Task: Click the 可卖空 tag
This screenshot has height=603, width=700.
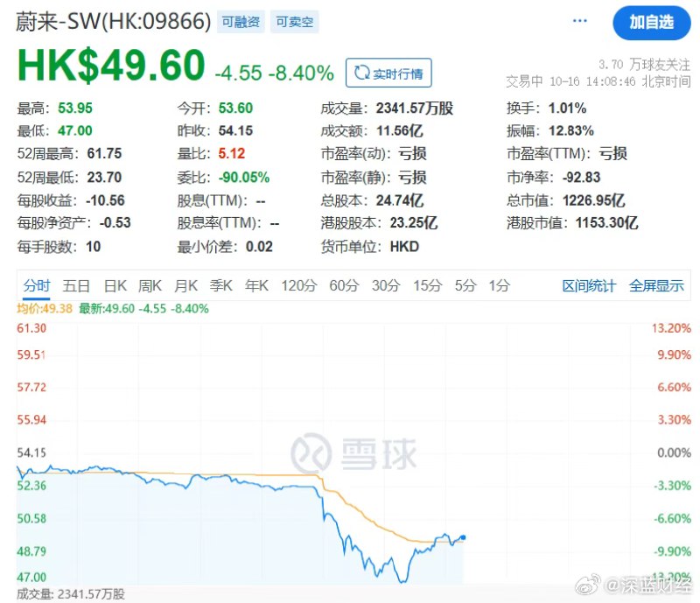Action: coord(295,22)
